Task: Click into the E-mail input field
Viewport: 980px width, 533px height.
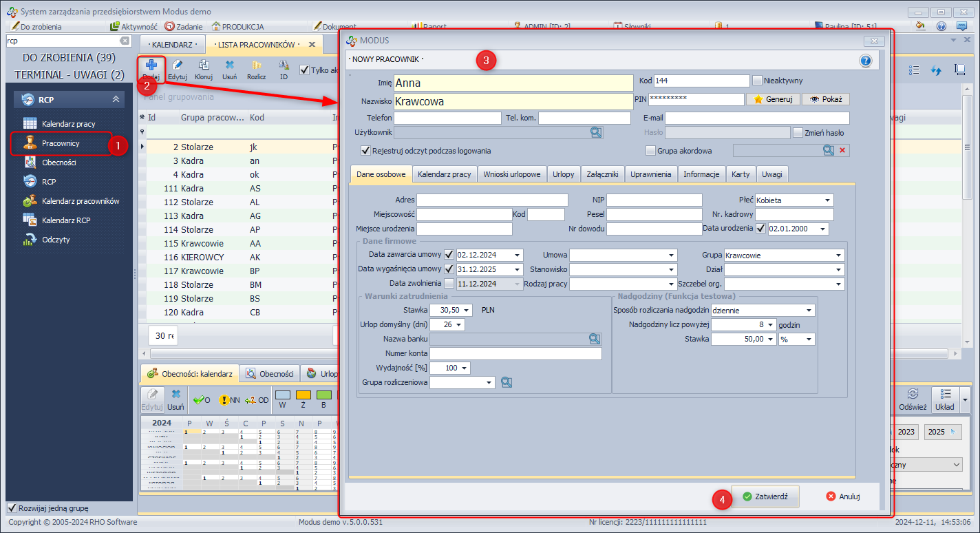Action: (757, 118)
